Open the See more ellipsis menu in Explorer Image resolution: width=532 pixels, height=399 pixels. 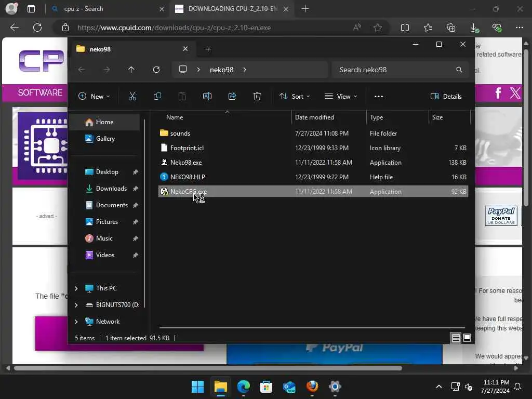coord(379,96)
